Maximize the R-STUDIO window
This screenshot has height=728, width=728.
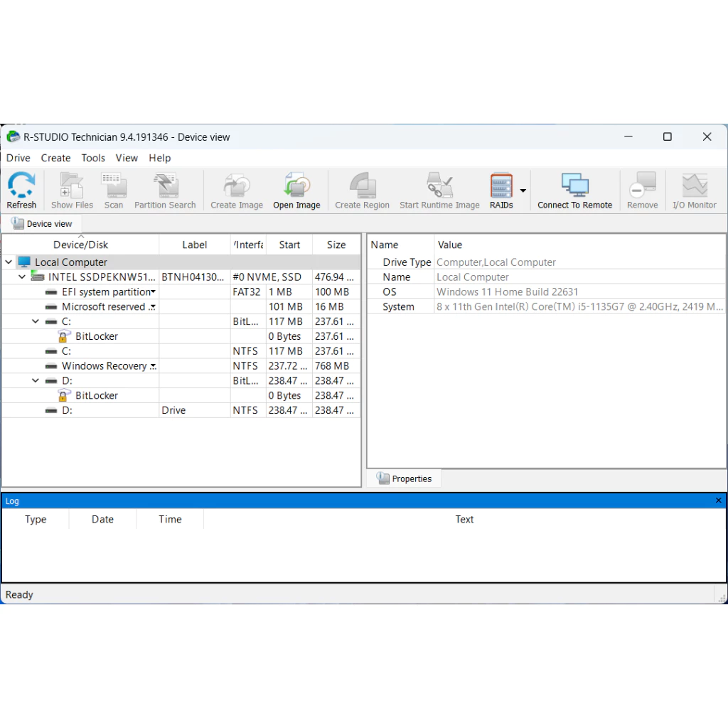[667, 136]
